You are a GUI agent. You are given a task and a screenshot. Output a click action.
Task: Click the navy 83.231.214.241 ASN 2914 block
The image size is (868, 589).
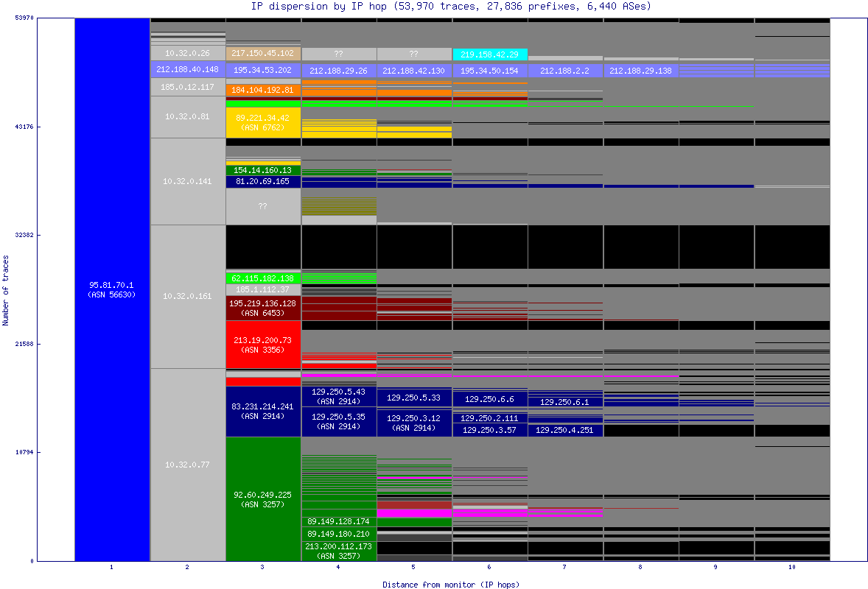(262, 411)
